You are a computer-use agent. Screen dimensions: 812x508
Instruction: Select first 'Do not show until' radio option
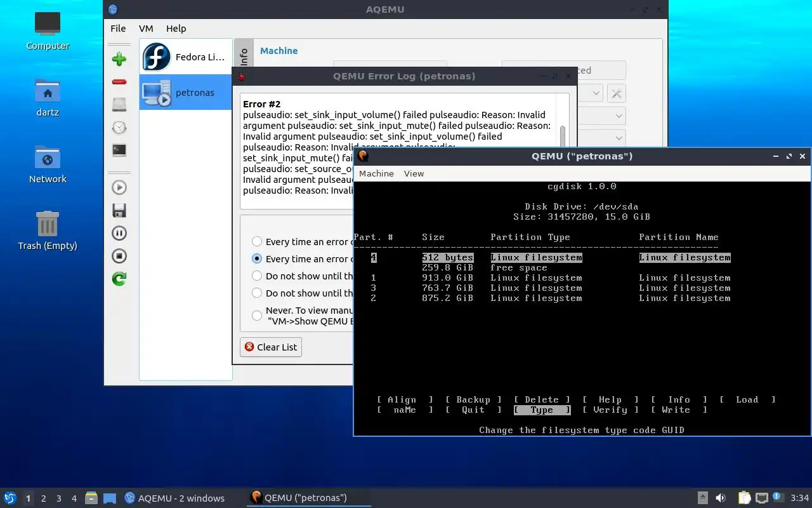point(257,276)
